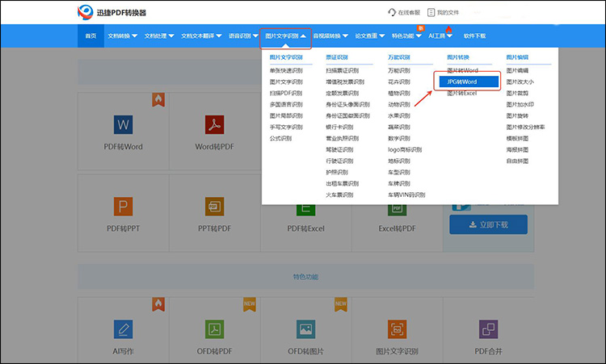This screenshot has height=364, width=606.
Task: Open 我的文件 document icon
Action: click(431, 12)
